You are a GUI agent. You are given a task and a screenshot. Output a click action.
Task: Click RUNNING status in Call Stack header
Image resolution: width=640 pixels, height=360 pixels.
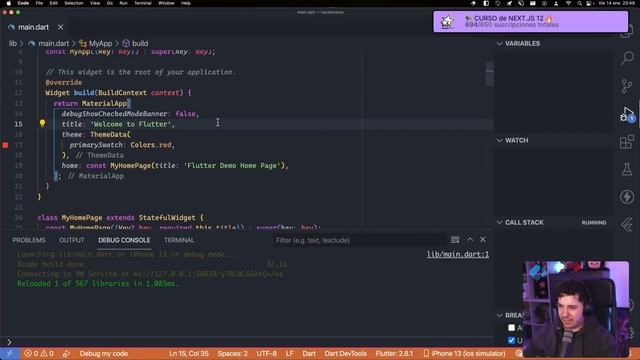point(594,222)
